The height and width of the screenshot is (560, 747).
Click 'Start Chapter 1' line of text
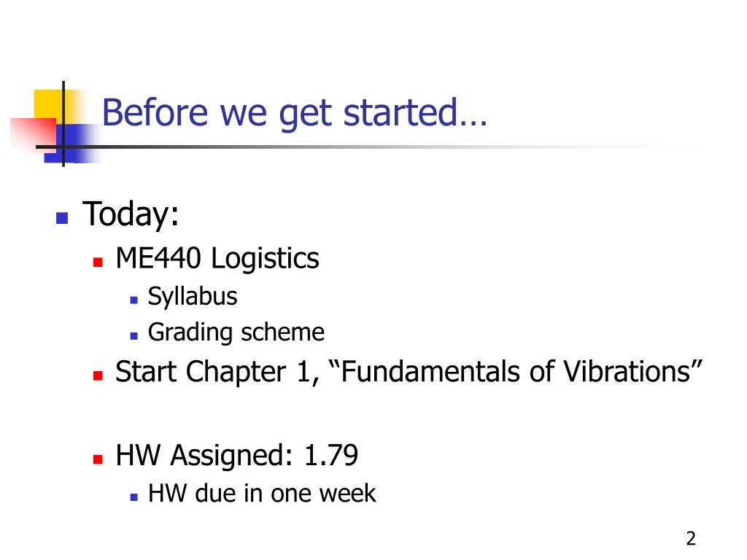[409, 372]
